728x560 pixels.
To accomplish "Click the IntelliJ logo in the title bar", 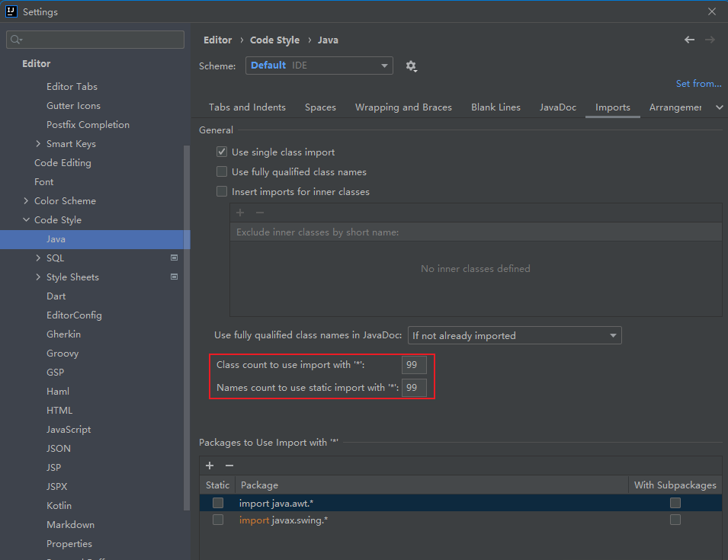I will [x=11, y=11].
